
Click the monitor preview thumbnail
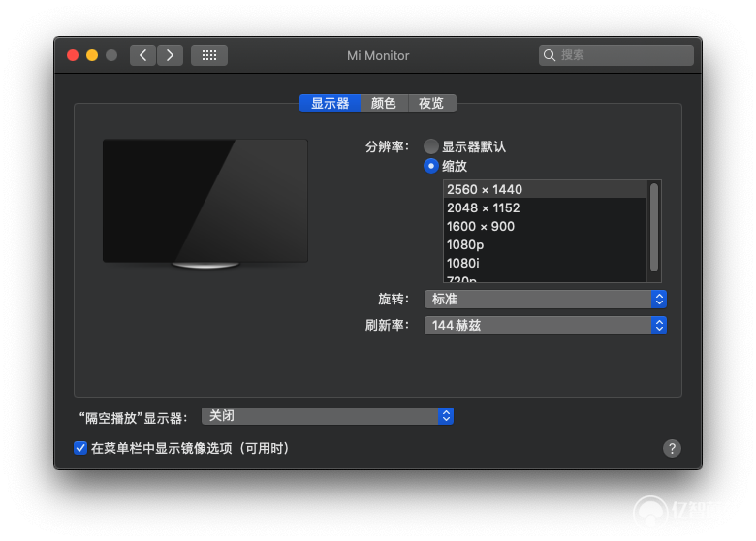pos(205,204)
